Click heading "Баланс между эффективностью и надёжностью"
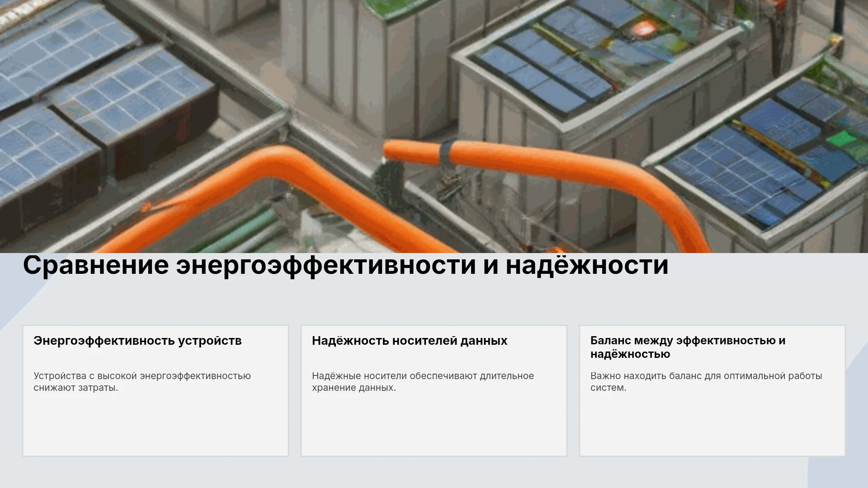The width and height of the screenshot is (868, 488). point(688,347)
